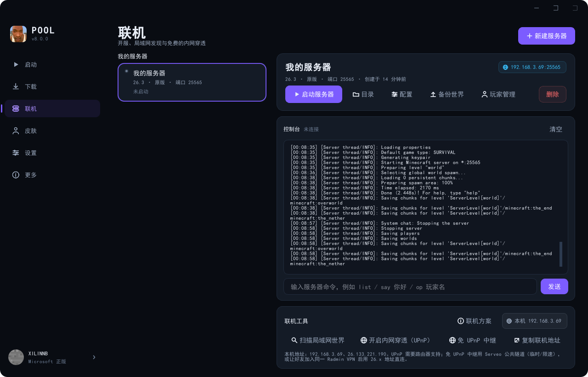The width and height of the screenshot is (588, 377).
Task: Expand the XILINNB account chevron
Action: coord(94,357)
